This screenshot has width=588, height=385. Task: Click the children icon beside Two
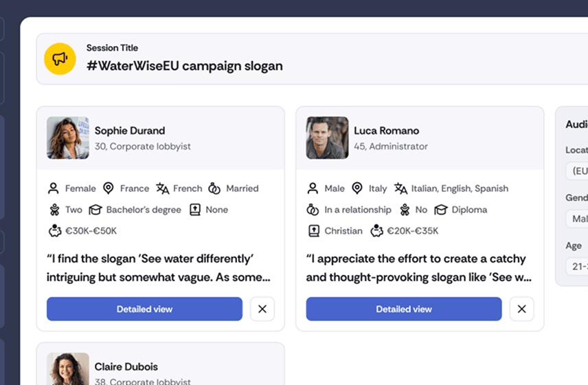[x=54, y=210]
